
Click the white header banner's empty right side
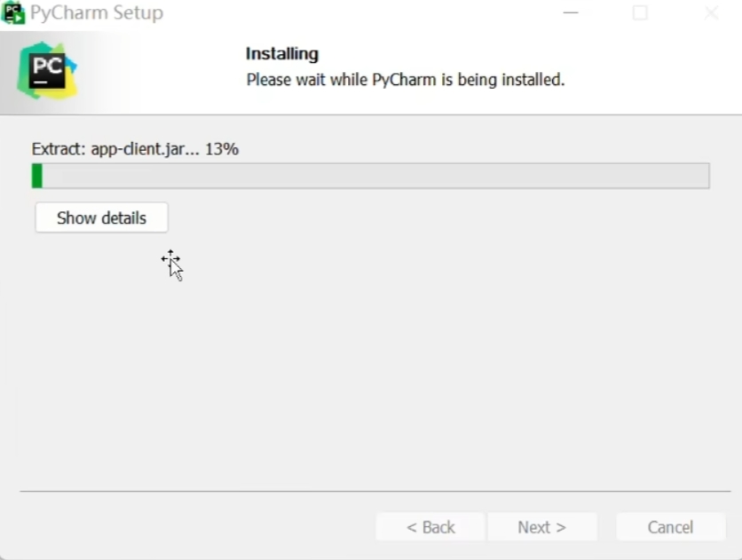[x=657, y=71]
